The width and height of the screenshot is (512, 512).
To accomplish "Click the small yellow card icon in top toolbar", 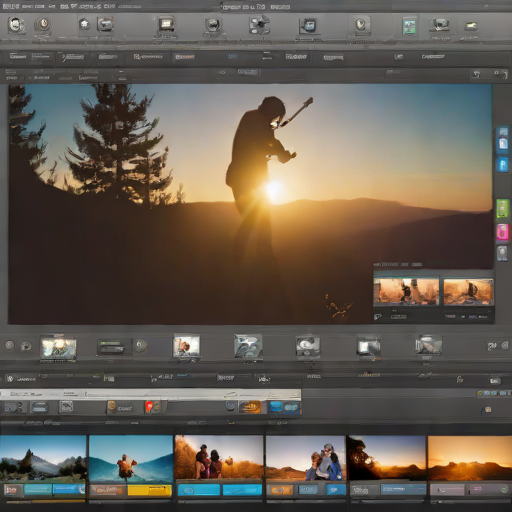I will tap(470, 25).
